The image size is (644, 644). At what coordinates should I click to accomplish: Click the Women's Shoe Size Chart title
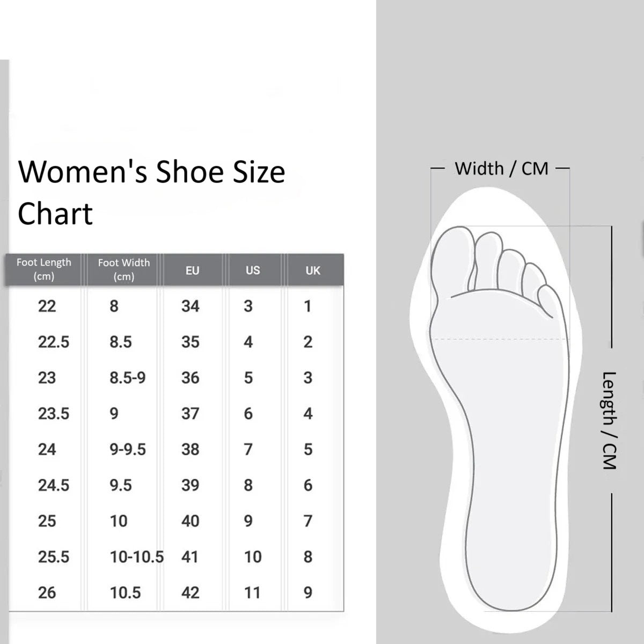coord(150,192)
